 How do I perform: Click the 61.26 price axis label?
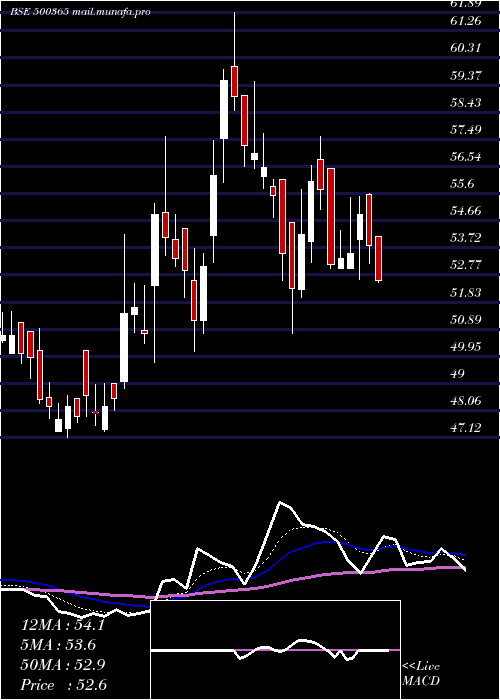pos(466,21)
